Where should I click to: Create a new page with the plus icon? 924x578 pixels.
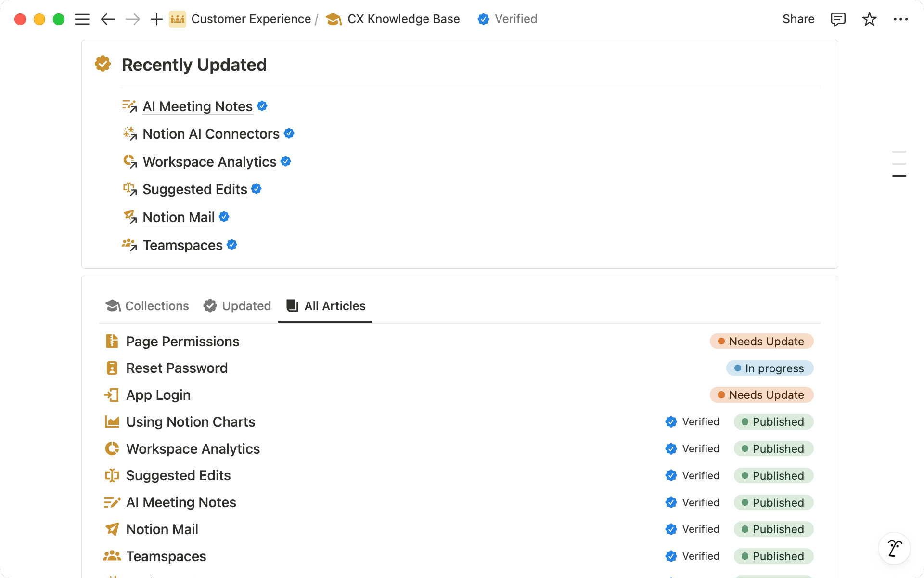click(155, 19)
